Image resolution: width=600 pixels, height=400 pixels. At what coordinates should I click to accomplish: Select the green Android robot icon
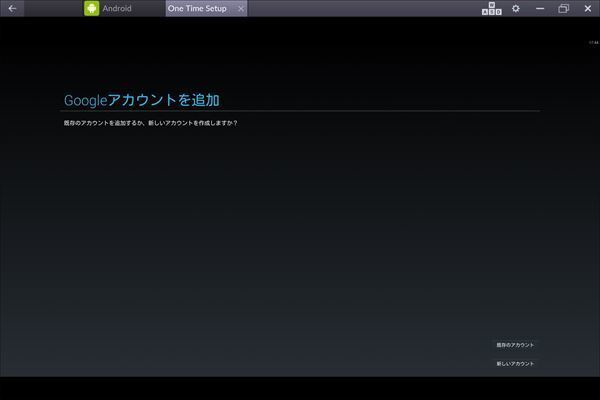point(91,8)
